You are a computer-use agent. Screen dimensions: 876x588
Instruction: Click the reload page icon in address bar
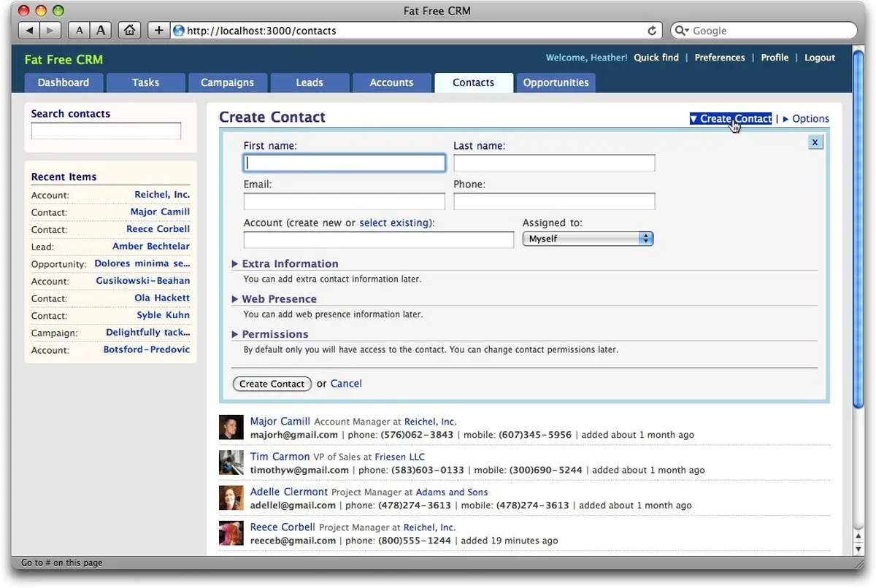[652, 31]
